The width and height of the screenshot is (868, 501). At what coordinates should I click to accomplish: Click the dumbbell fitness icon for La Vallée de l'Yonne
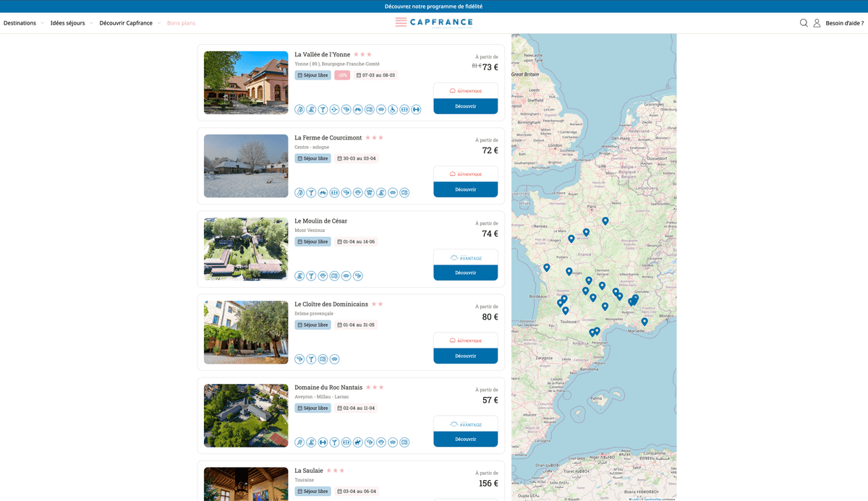point(416,110)
